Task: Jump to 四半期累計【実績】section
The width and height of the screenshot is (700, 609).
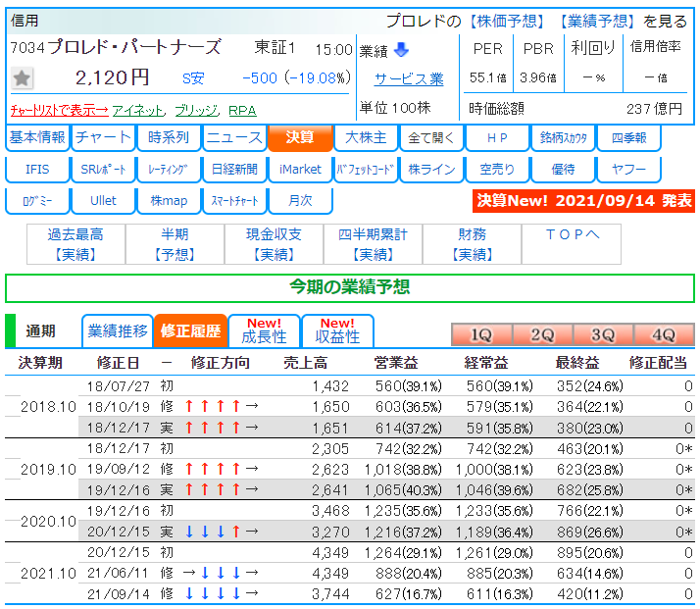Action: (374, 244)
